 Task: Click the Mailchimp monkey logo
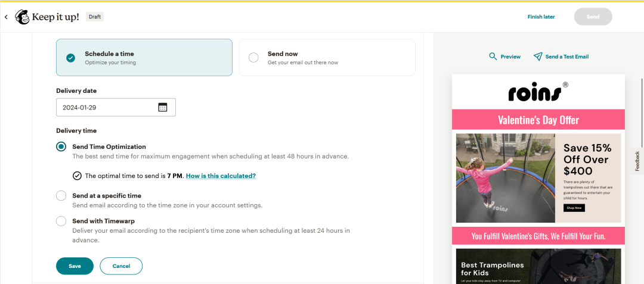tap(23, 17)
